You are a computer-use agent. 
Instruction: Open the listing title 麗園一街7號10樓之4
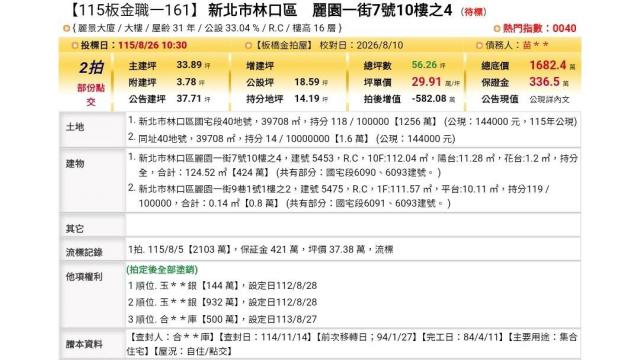coord(382,11)
